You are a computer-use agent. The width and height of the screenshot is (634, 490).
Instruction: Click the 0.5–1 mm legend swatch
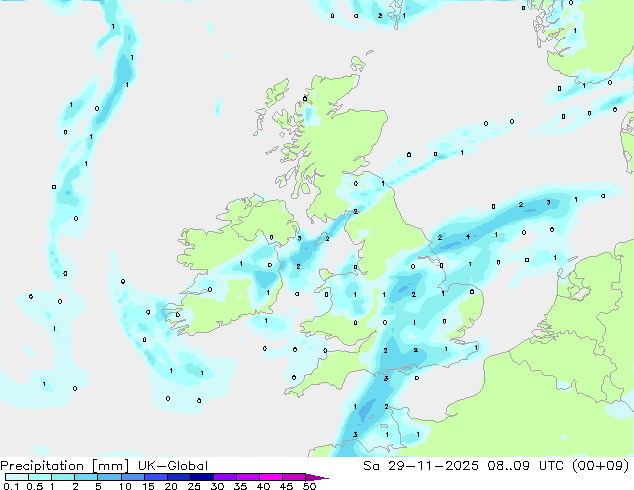(40, 477)
